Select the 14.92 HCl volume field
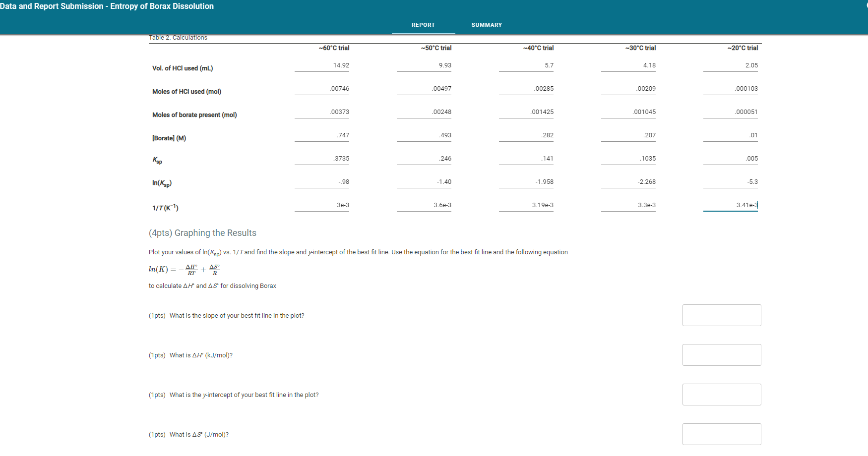Screen dimensions: 868x456 click(322, 65)
